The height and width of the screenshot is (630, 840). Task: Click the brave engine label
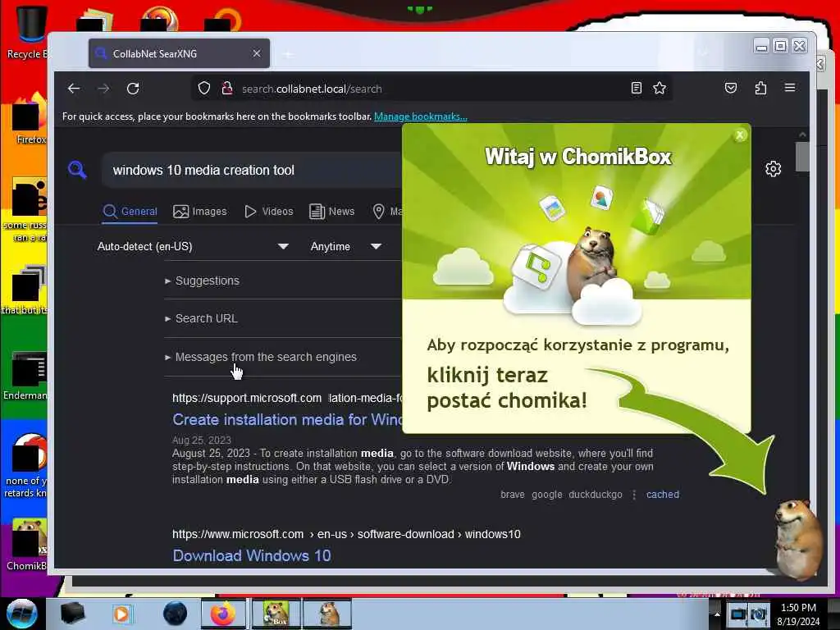[x=513, y=495]
